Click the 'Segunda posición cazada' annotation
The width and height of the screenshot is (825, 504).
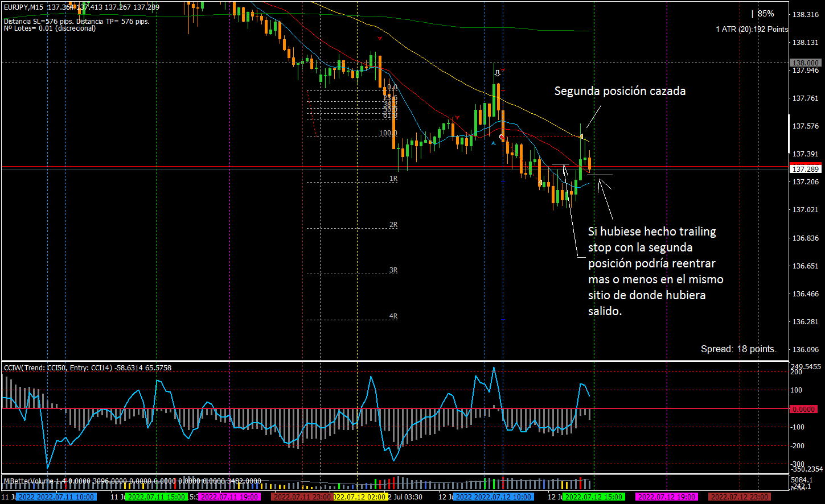pyautogui.click(x=620, y=91)
